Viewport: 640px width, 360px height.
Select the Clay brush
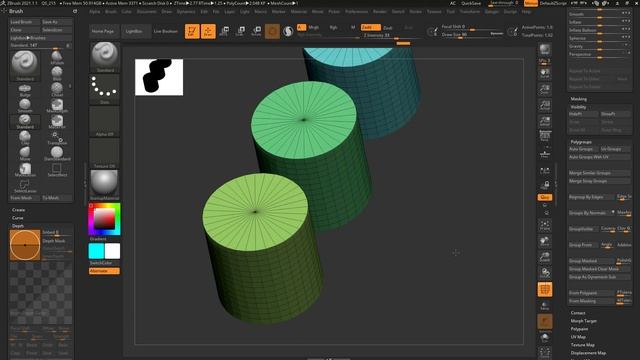pos(25,138)
